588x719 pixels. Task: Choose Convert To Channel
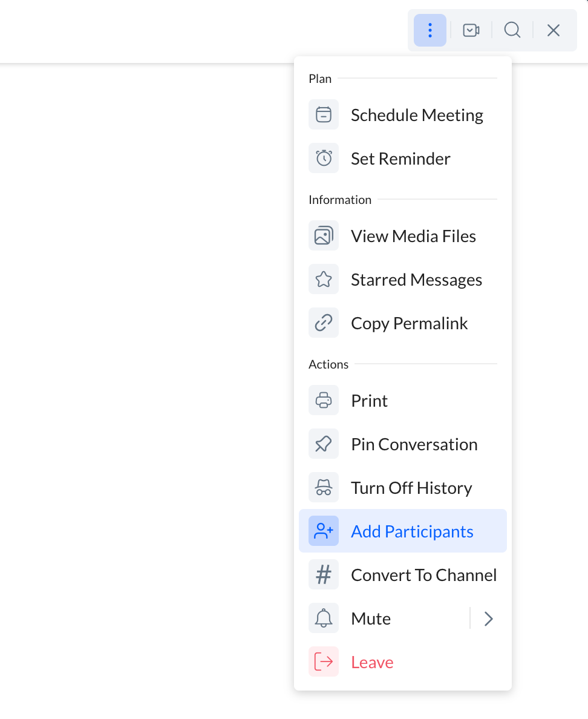coord(423,575)
